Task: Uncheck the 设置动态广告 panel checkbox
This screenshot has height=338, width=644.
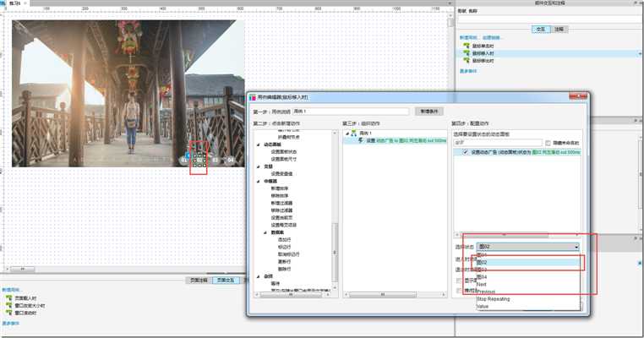Action: (x=466, y=152)
